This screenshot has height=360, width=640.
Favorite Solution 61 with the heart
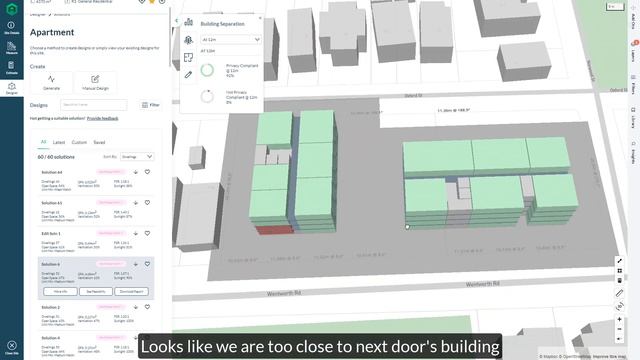click(x=147, y=202)
